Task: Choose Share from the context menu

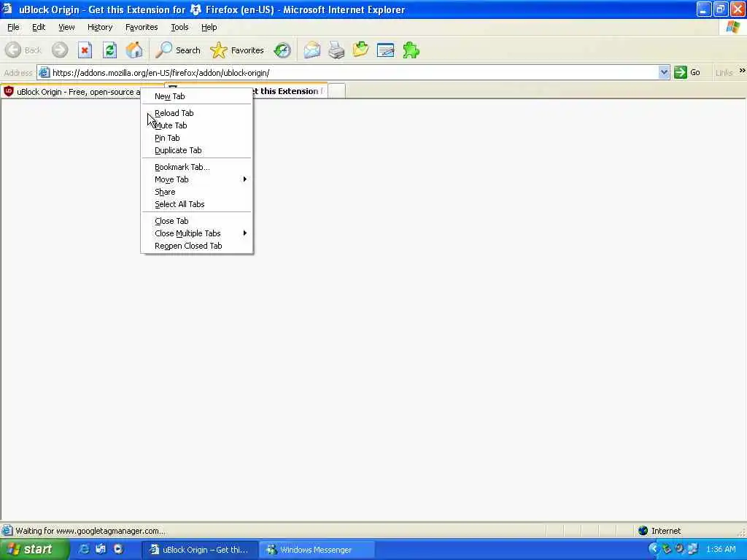Action: pyautogui.click(x=197, y=192)
